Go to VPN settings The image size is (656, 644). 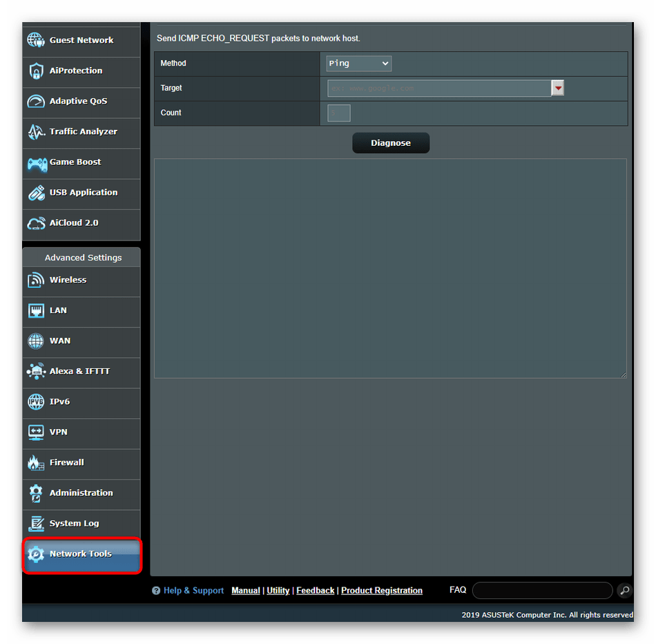coord(81,434)
